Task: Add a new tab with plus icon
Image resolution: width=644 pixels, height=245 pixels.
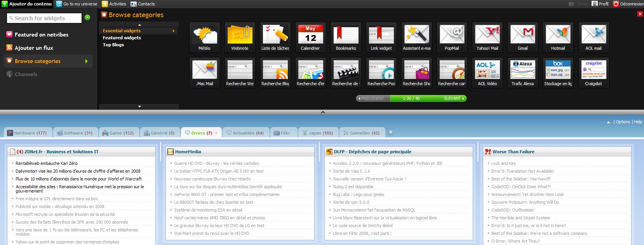Action: 391,132
